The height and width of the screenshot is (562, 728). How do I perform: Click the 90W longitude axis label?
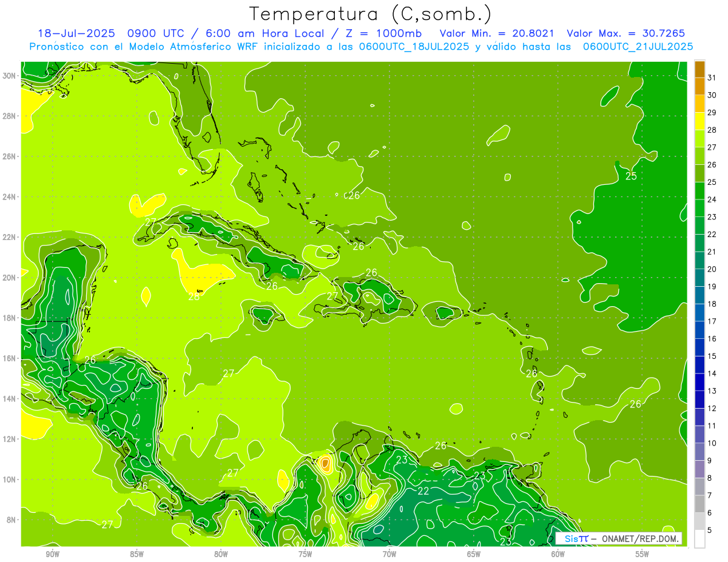coord(52,554)
